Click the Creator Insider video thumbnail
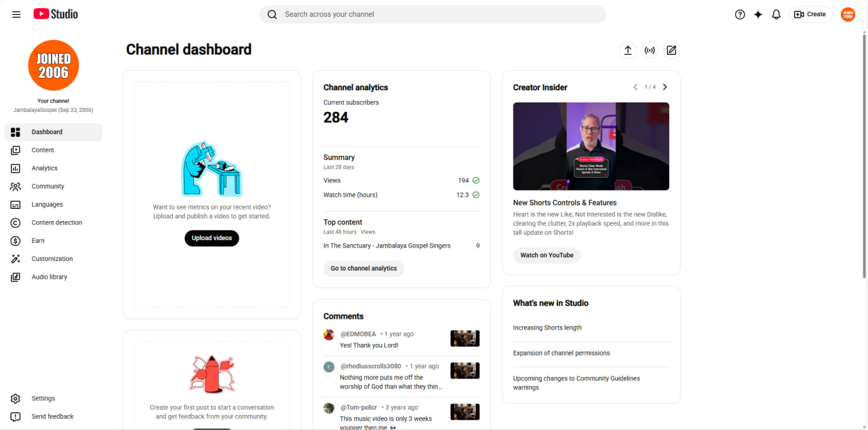 click(x=591, y=146)
